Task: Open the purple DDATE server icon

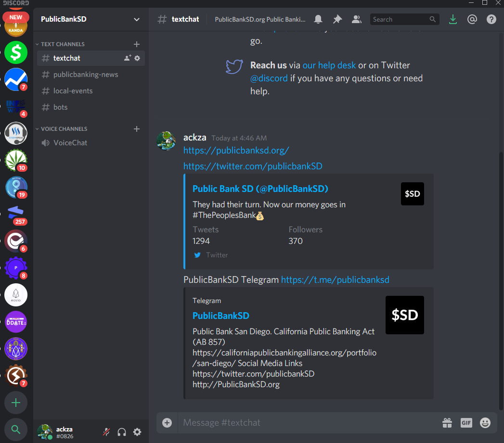Action: pyautogui.click(x=16, y=322)
